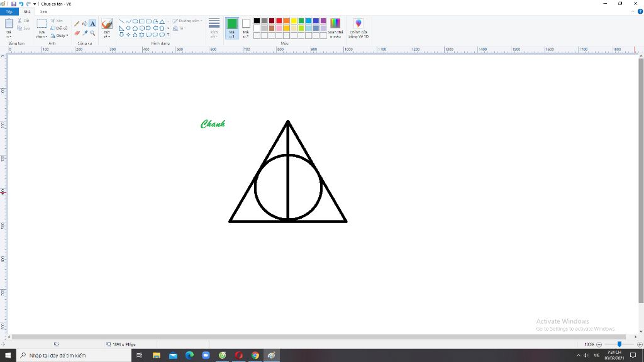Choose the Five-point star shape
The width and height of the screenshot is (644, 362).
pyautogui.click(x=135, y=35)
